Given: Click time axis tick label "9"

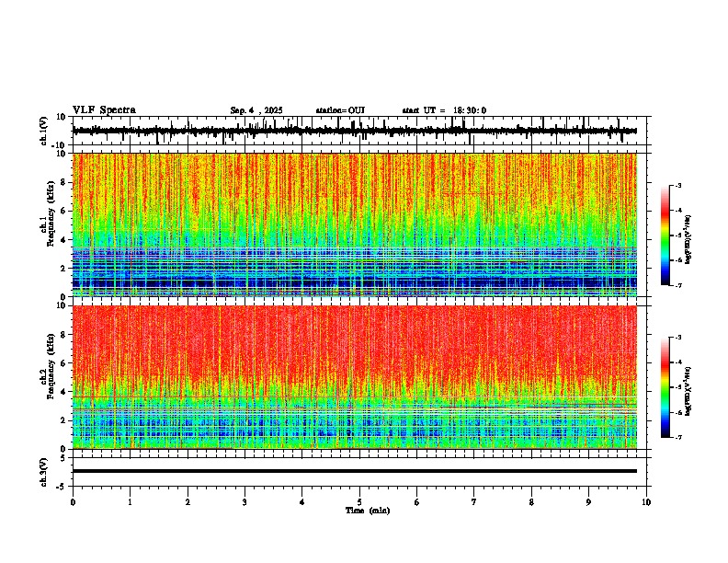Looking at the screenshot, I should click(588, 502).
